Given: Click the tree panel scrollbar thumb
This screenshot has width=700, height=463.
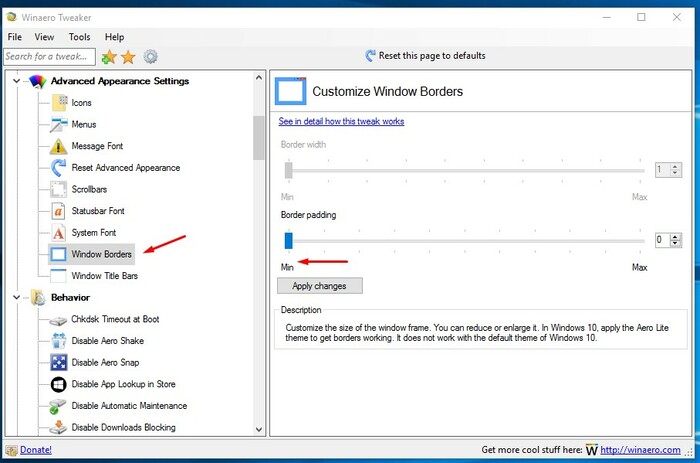Looking at the screenshot, I should click(258, 138).
